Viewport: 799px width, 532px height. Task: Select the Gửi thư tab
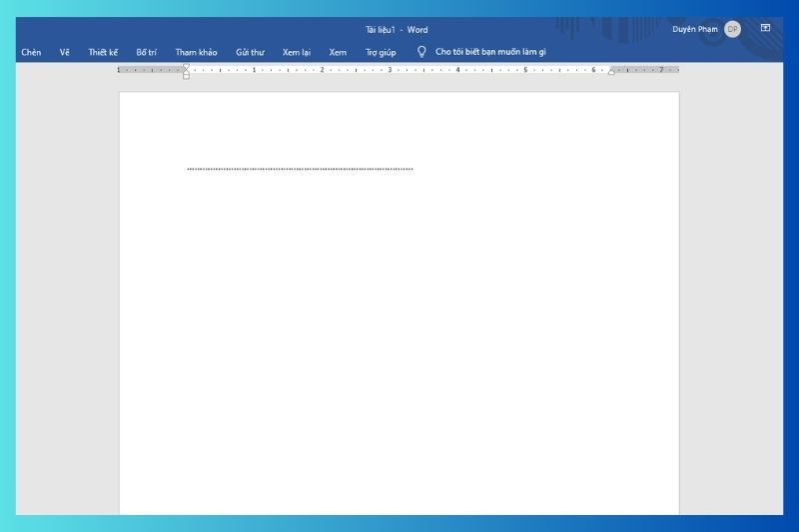(x=250, y=52)
